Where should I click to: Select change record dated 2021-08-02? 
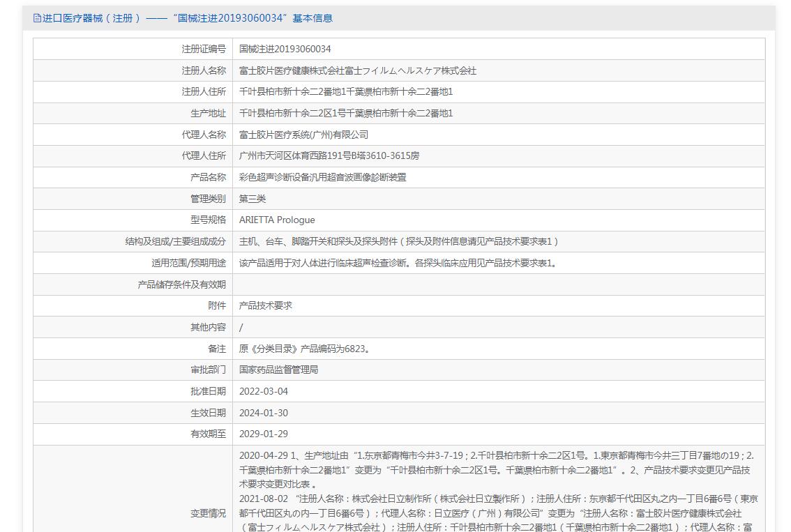pyautogui.click(x=499, y=513)
